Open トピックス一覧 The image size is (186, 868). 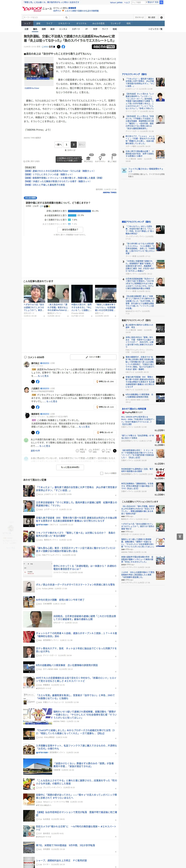[x=156, y=29]
